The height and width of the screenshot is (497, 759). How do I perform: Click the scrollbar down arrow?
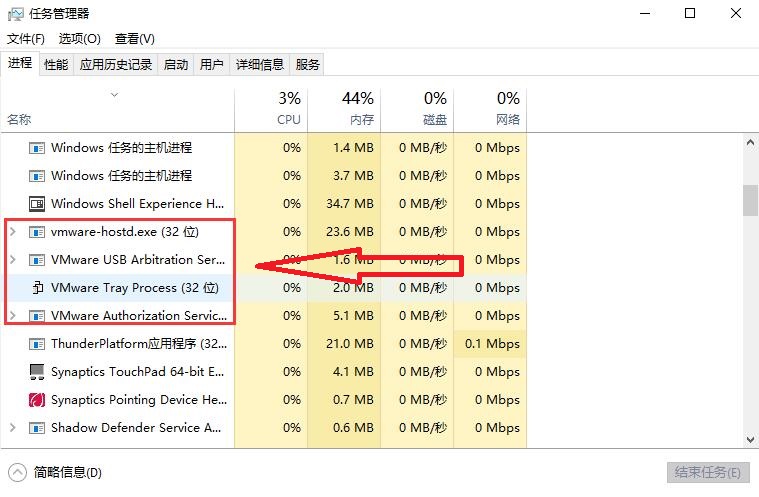coord(750,440)
